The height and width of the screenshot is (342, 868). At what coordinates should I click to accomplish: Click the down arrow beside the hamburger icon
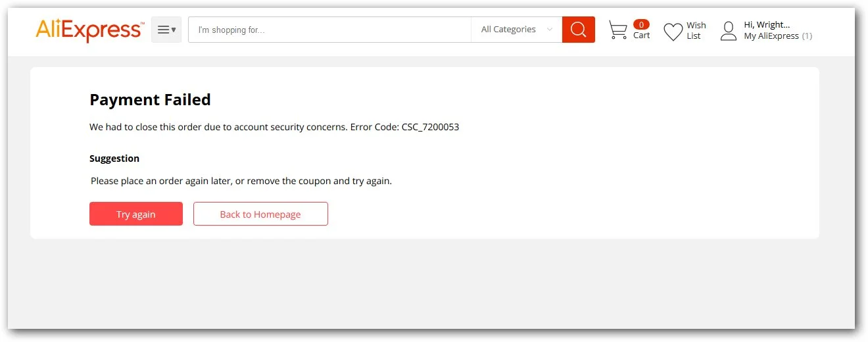174,30
